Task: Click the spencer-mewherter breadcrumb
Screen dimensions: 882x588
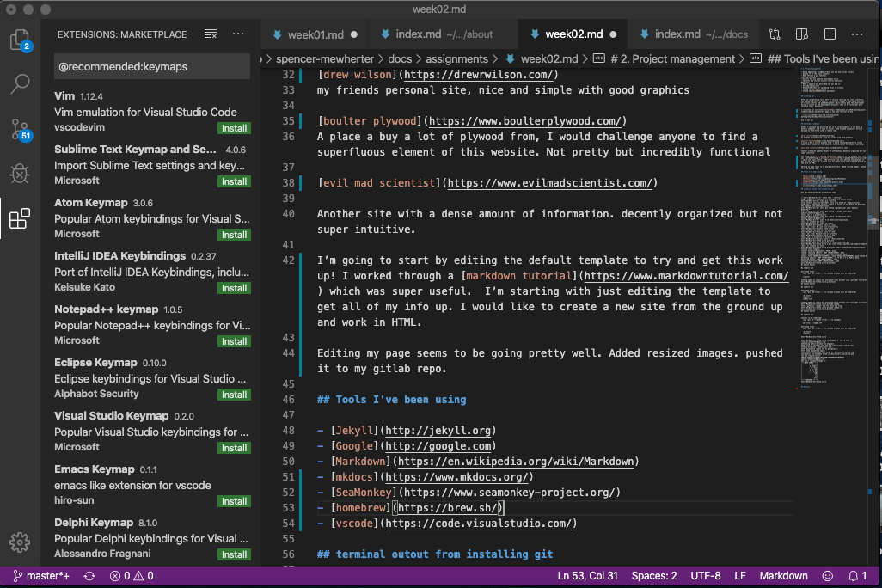Action: point(325,59)
